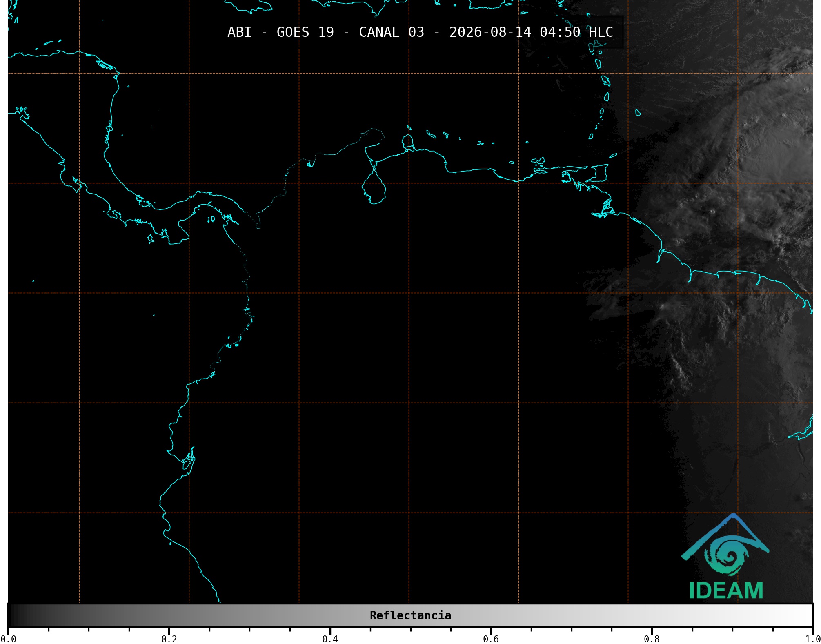821x644 pixels.
Task: Click the timestamp '2026-08-14 04:50 HLC'
Action: click(x=531, y=32)
